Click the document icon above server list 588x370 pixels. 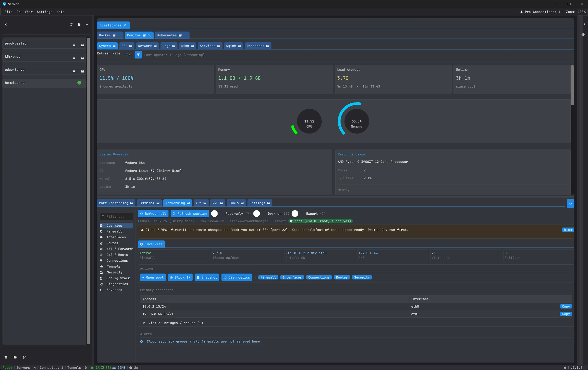point(79,25)
